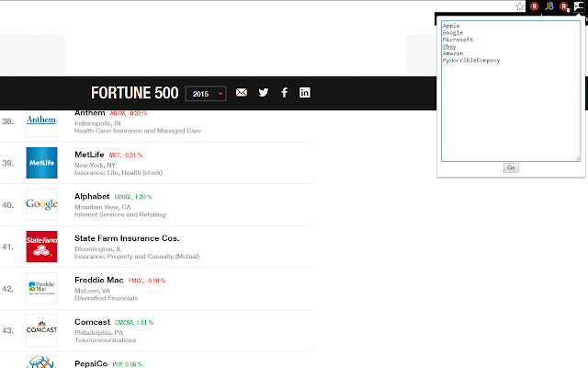Viewport: 588px width, 368px height.
Task: Click Amazon in the text area
Action: click(453, 53)
